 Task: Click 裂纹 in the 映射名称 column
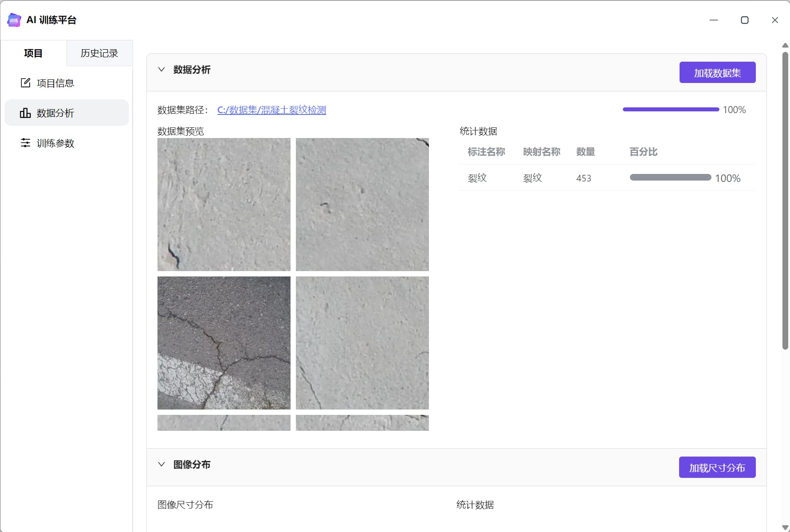pyautogui.click(x=532, y=178)
